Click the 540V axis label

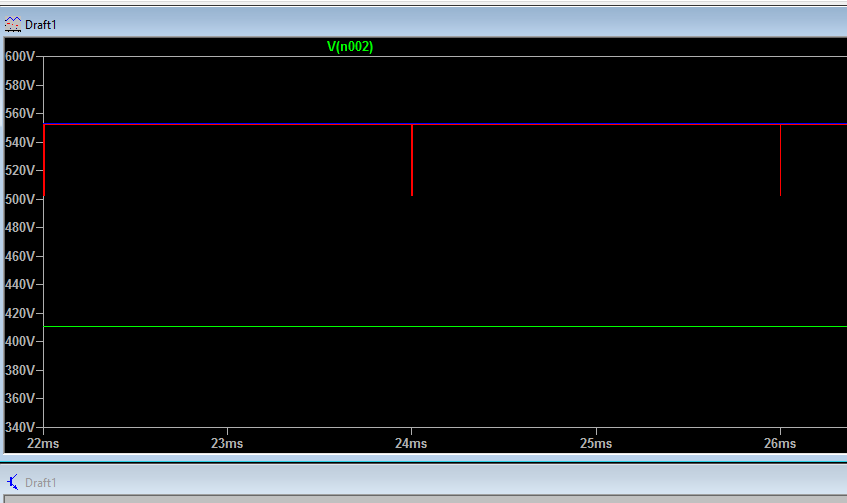(x=20, y=142)
